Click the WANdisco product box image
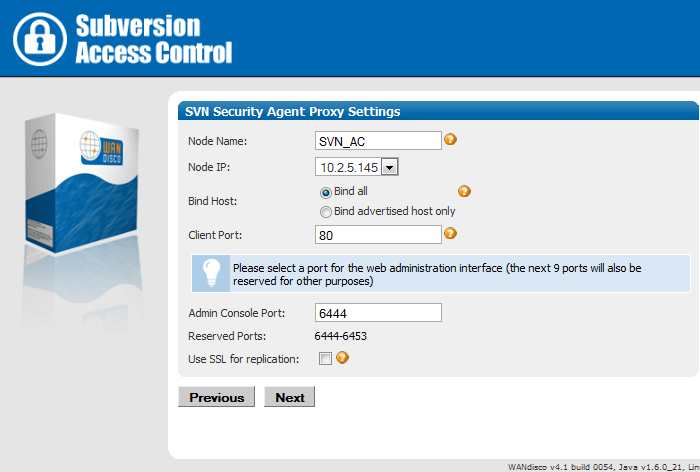Viewport: 700px width, 472px height. pyautogui.click(x=82, y=183)
